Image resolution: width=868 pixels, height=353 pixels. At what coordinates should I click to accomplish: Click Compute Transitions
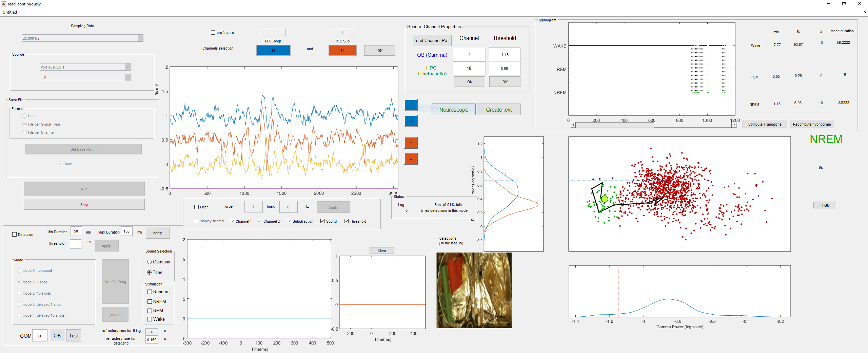tap(765, 124)
